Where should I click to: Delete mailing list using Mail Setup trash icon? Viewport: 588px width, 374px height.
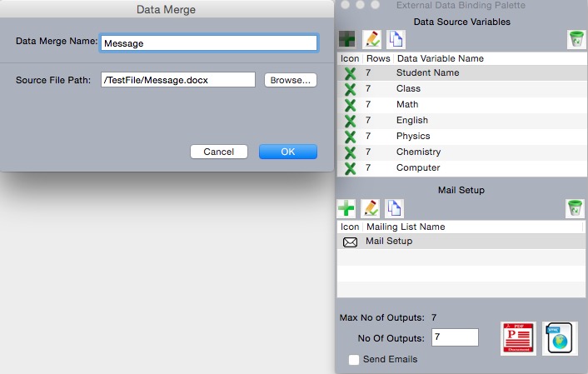point(575,208)
